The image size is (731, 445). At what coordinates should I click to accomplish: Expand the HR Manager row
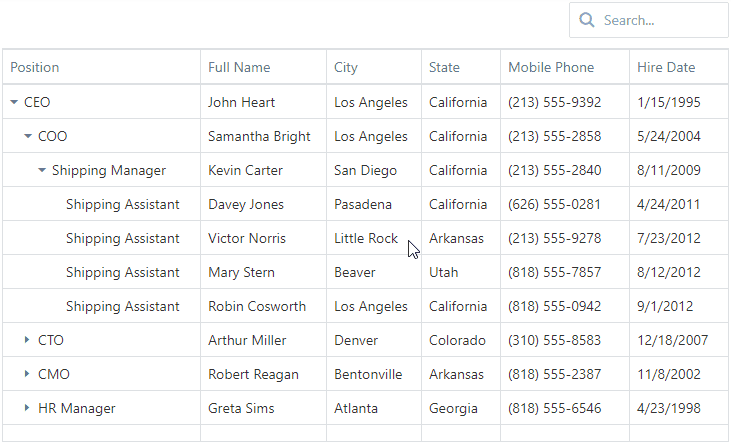point(28,408)
